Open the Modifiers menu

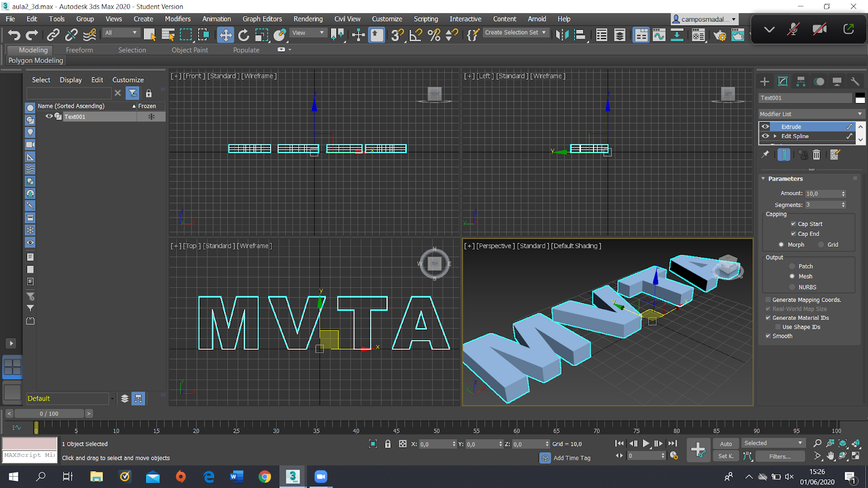point(177,18)
